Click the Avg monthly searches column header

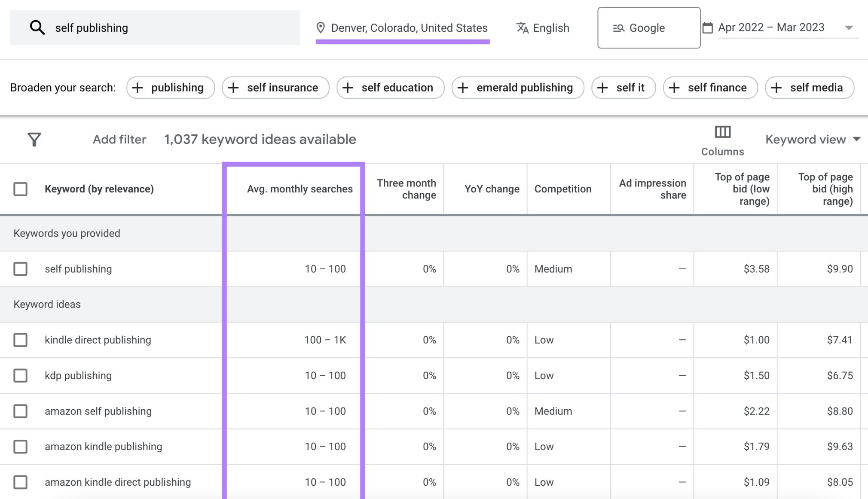[299, 189]
